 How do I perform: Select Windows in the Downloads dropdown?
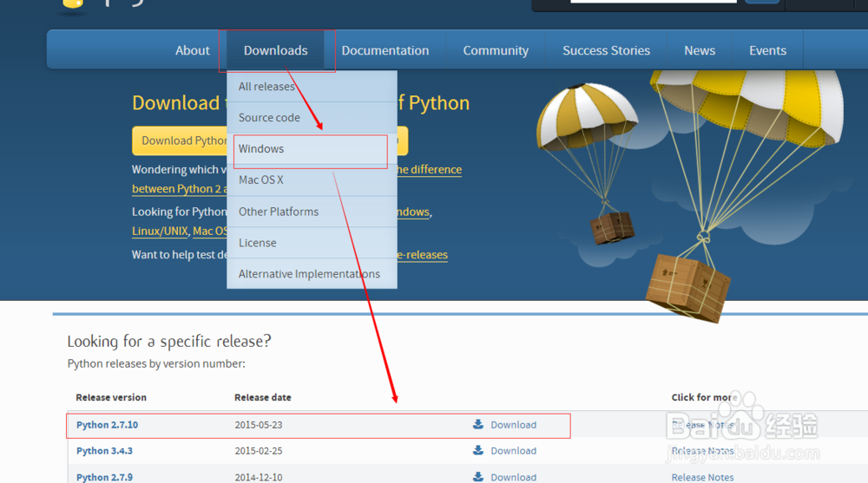click(312, 149)
